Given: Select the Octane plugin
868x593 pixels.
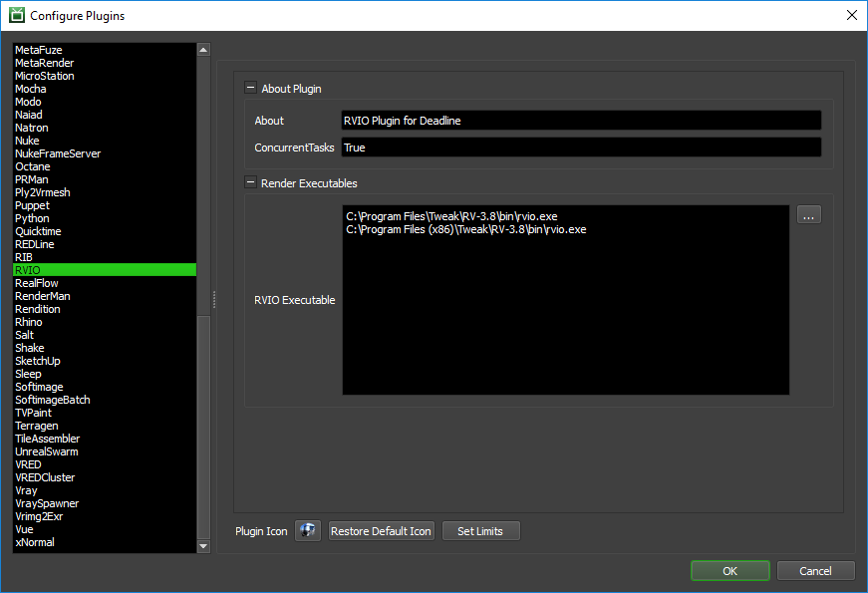Looking at the screenshot, I should (x=32, y=166).
